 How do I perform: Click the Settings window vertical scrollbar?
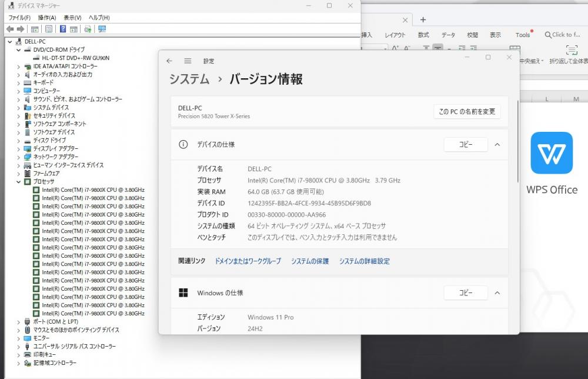pos(518,141)
